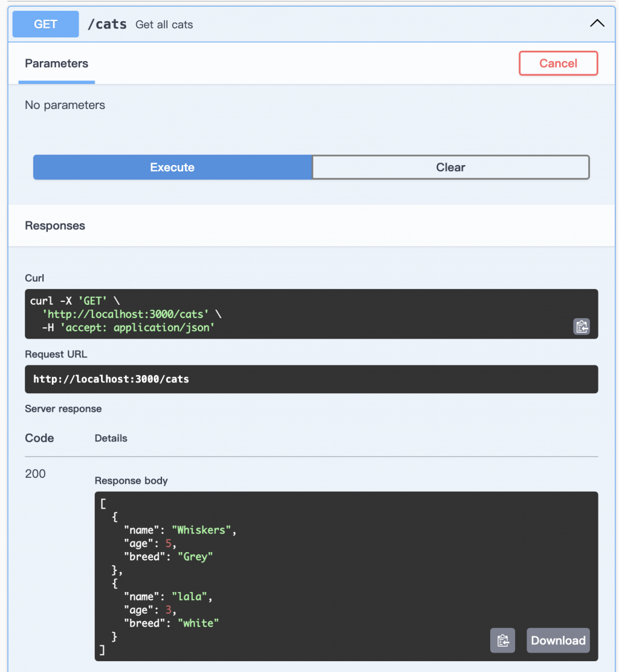
Task: Collapse the GET /cats operation chevron
Action: pos(597,24)
